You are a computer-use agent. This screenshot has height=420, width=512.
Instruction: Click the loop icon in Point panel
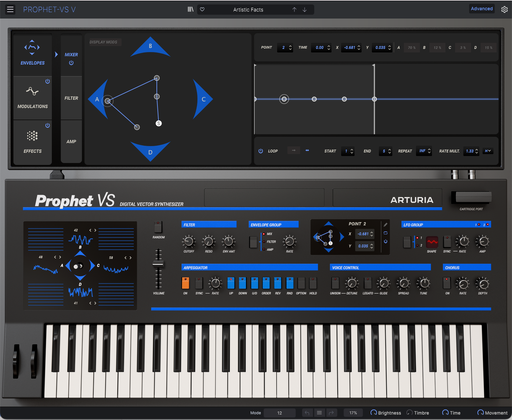point(386,233)
